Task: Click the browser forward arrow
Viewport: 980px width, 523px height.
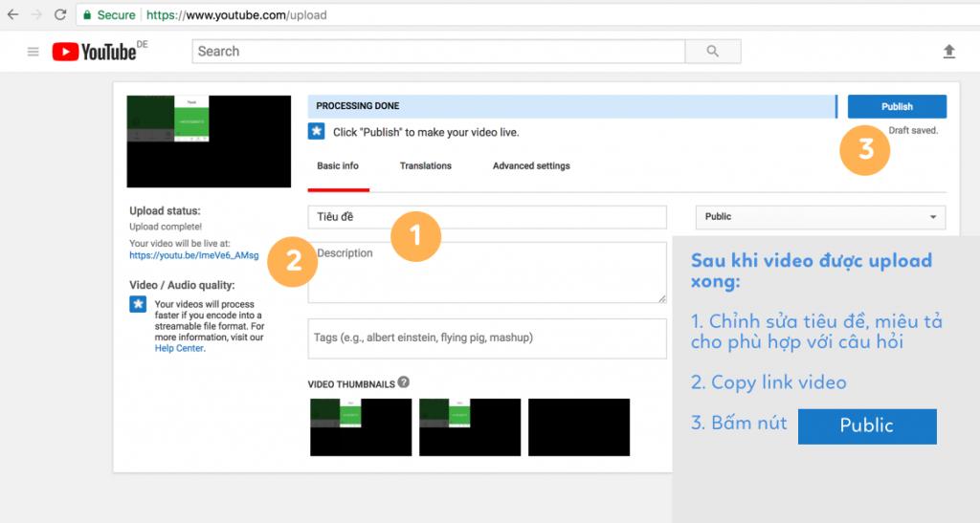Action: coord(36,14)
